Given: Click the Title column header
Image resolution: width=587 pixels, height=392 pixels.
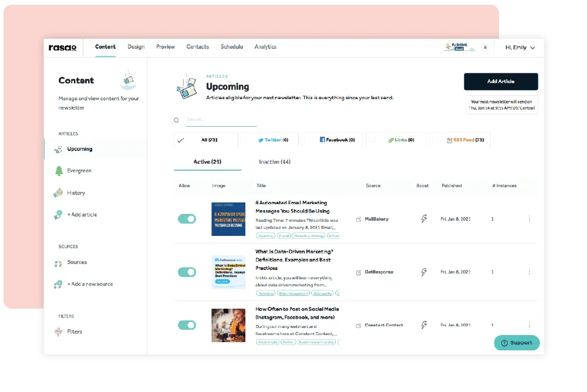Looking at the screenshot, I should tap(261, 185).
